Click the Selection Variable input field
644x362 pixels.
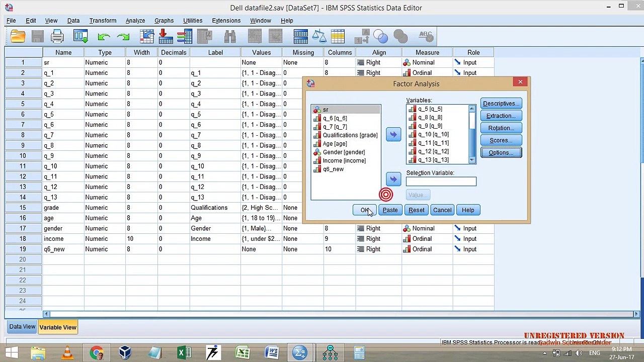441,182
